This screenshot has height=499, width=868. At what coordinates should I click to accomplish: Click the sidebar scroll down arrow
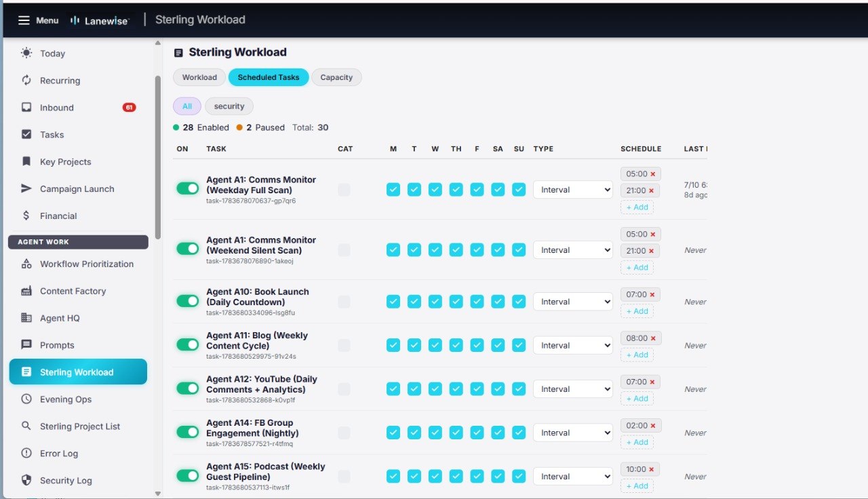click(x=158, y=494)
